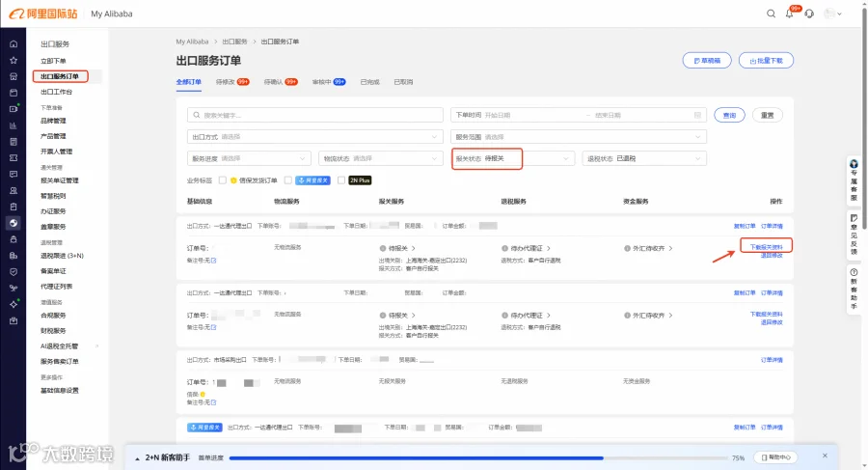Open the 专属客服 floating avatar icon
Viewport: 868px width, 470px height.
point(854,163)
